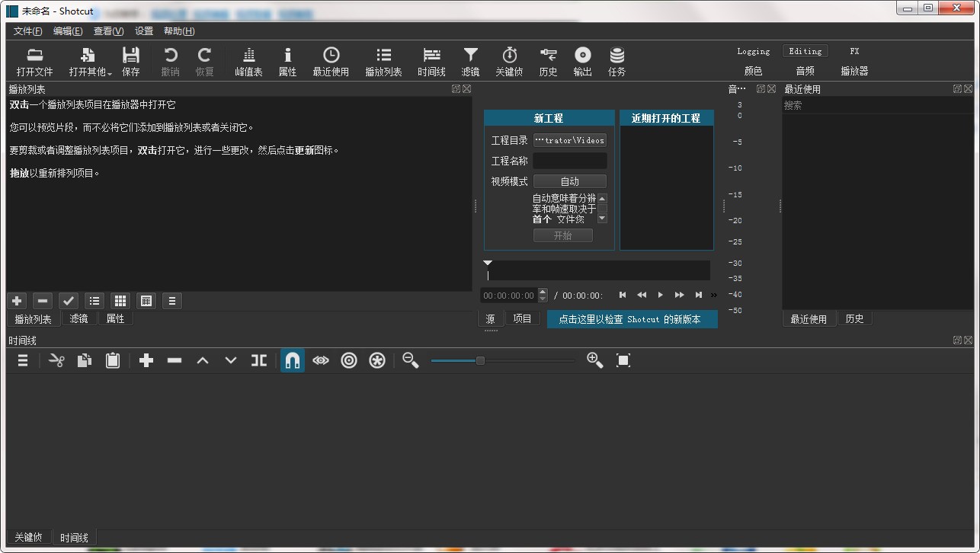Toggle ripple edit mode in timeline

click(x=349, y=360)
